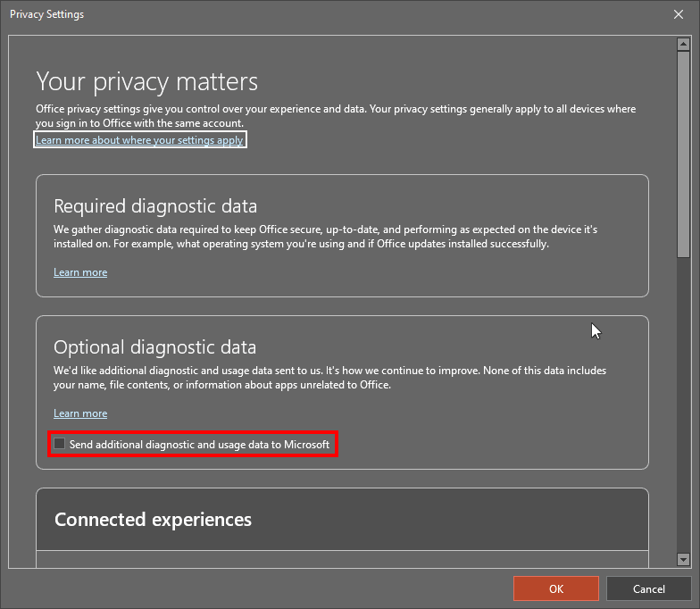
Task: Open Learn more under Required diagnostic data
Action: (x=80, y=272)
